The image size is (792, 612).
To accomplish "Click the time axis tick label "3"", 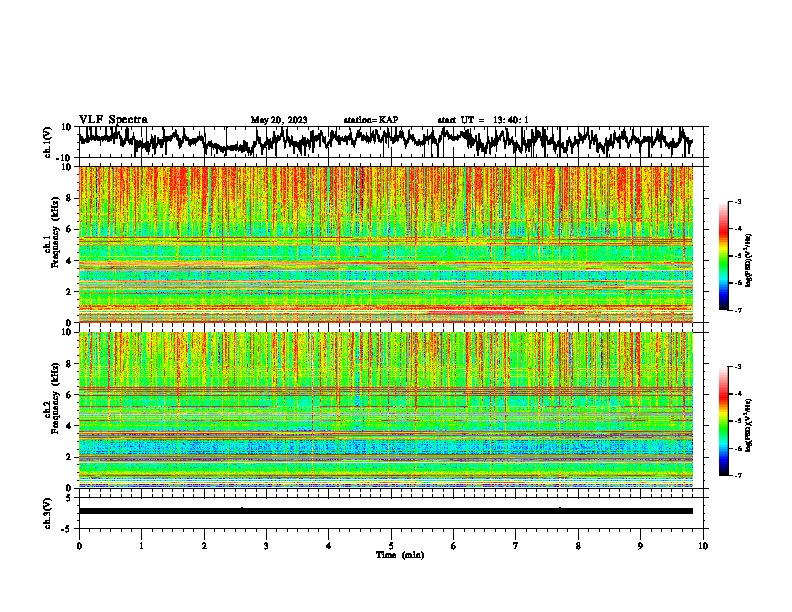I will click(x=266, y=546).
